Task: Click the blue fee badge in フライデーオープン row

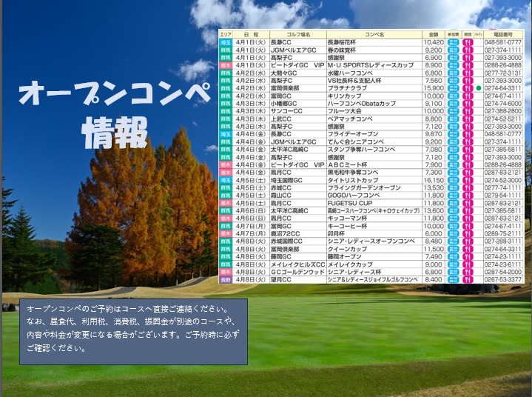Action: 454,134
